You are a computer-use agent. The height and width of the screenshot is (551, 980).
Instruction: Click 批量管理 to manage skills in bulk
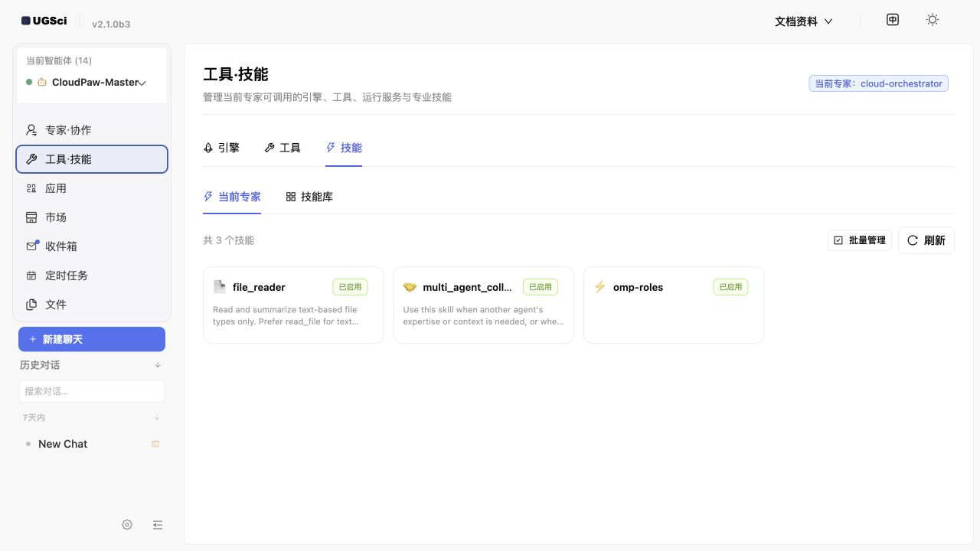click(x=860, y=240)
